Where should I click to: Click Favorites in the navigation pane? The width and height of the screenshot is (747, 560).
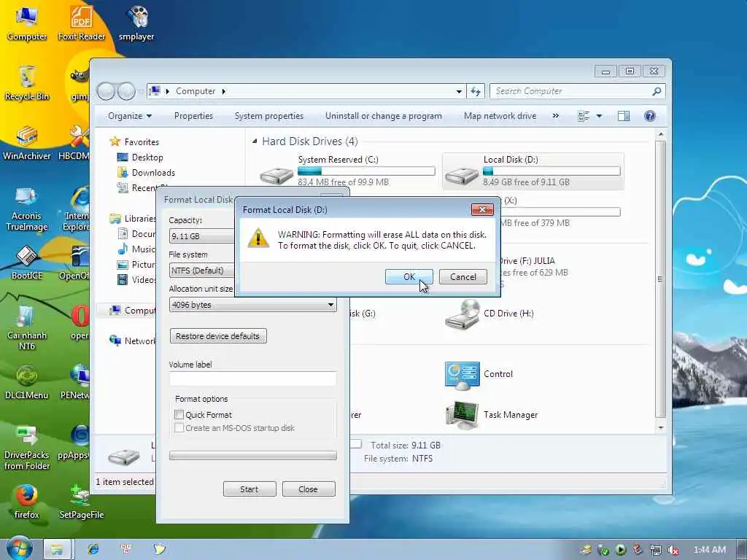pyautogui.click(x=142, y=142)
